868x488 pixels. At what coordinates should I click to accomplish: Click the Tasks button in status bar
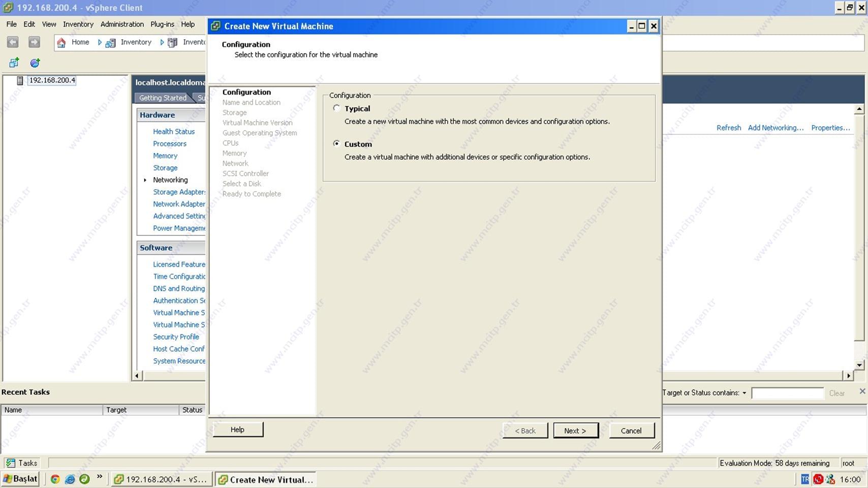pos(22,463)
